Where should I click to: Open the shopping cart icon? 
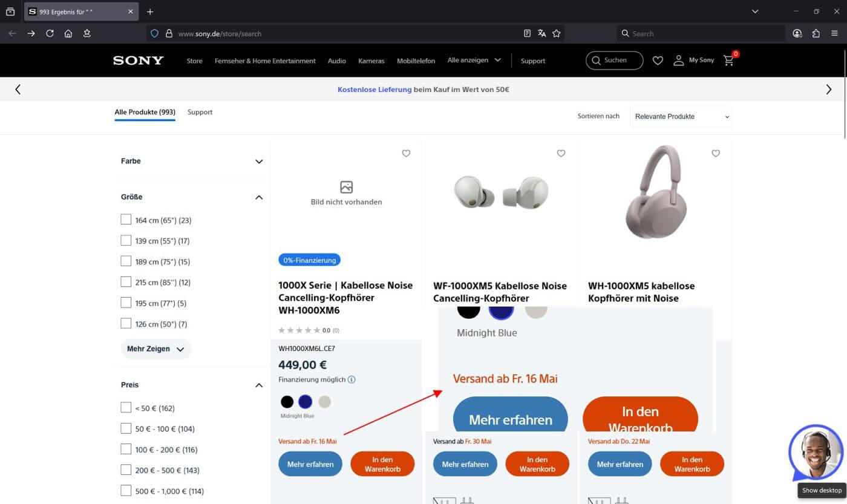point(728,61)
